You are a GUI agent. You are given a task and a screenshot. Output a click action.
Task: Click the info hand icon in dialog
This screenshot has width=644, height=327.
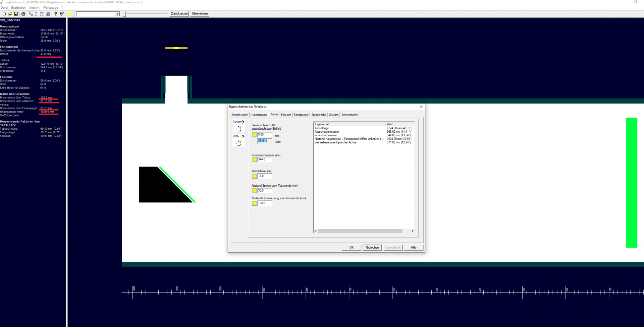(238, 140)
